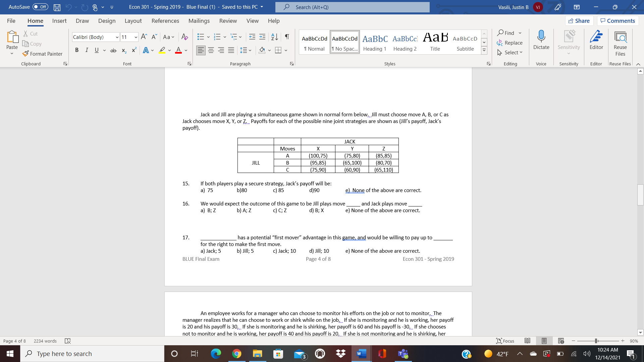Toggle bold formatting
This screenshot has height=362, width=644.
(x=77, y=50)
